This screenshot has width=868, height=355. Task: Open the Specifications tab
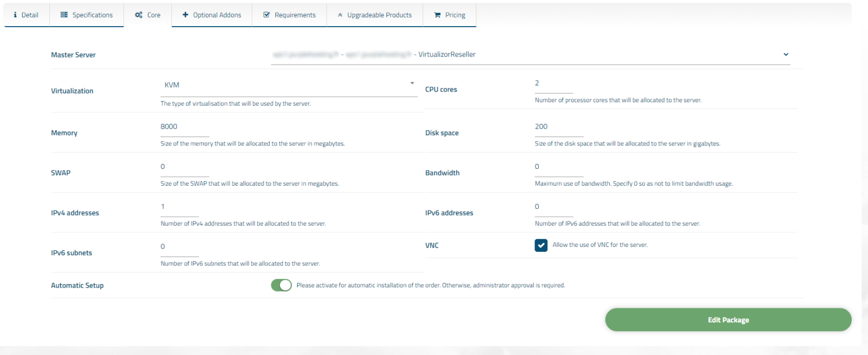coord(87,15)
